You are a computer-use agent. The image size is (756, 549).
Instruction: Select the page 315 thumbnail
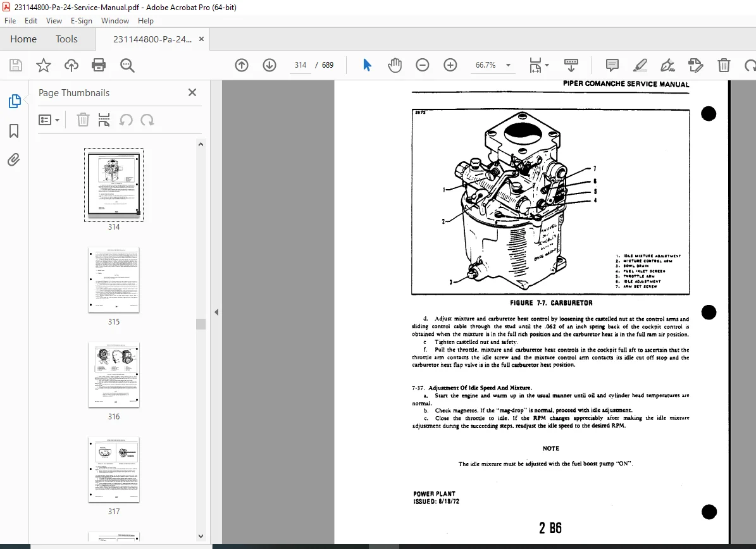click(114, 280)
